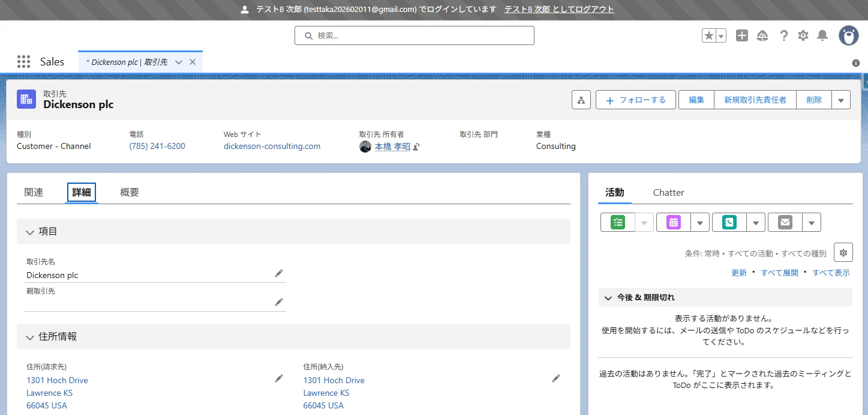Open the notifications bell
The image size is (868, 415).
822,35
